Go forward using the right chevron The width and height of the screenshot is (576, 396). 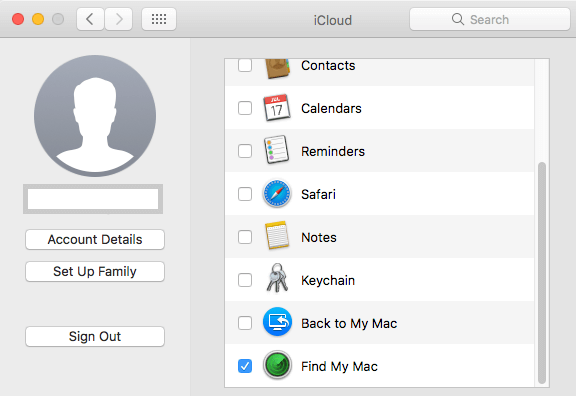(x=118, y=19)
